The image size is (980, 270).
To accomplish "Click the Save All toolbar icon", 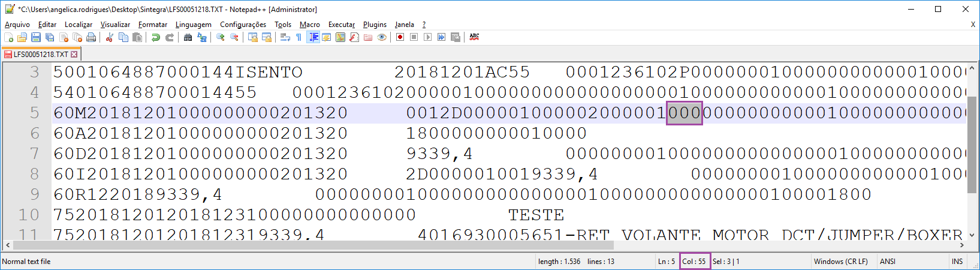I will [50, 37].
